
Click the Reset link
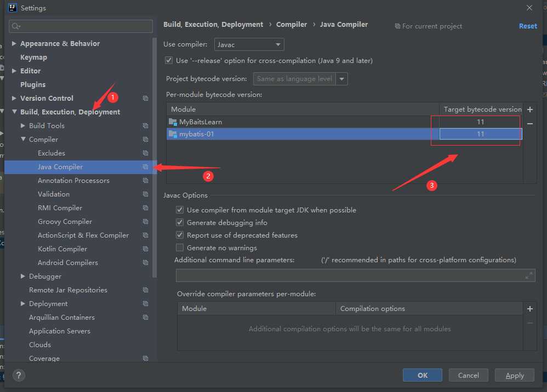528,26
